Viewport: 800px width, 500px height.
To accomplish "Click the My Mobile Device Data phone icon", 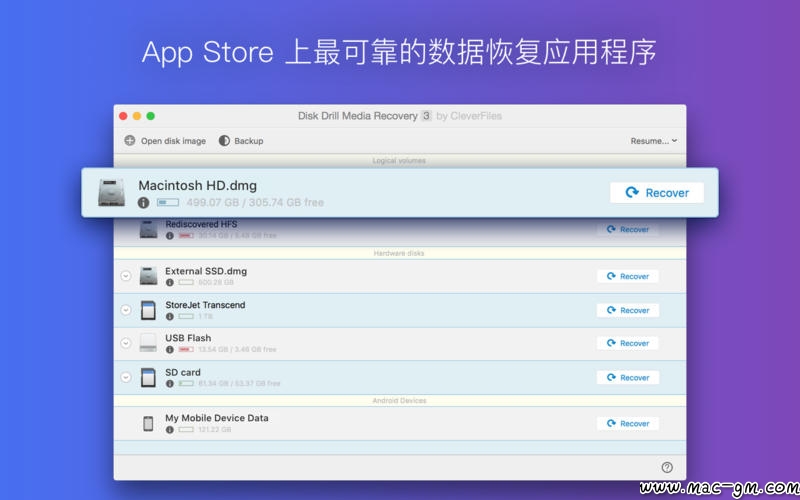I will click(x=148, y=423).
